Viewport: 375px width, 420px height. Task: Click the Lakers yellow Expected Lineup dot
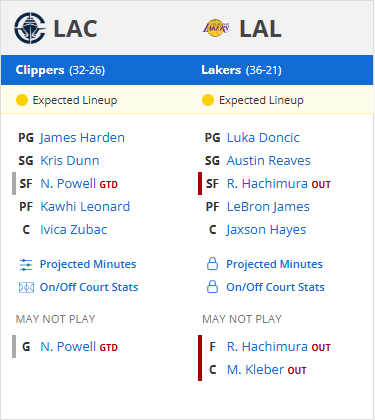point(208,100)
